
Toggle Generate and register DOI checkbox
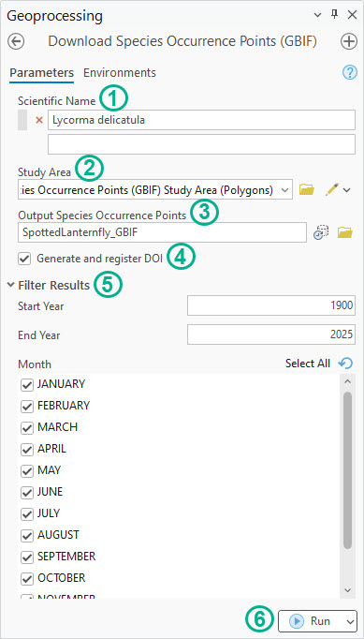coord(25,259)
